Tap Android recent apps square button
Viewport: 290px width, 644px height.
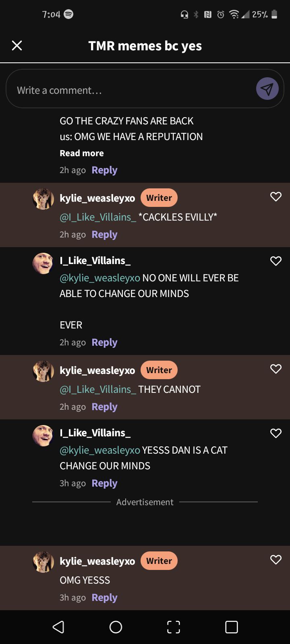point(232,627)
